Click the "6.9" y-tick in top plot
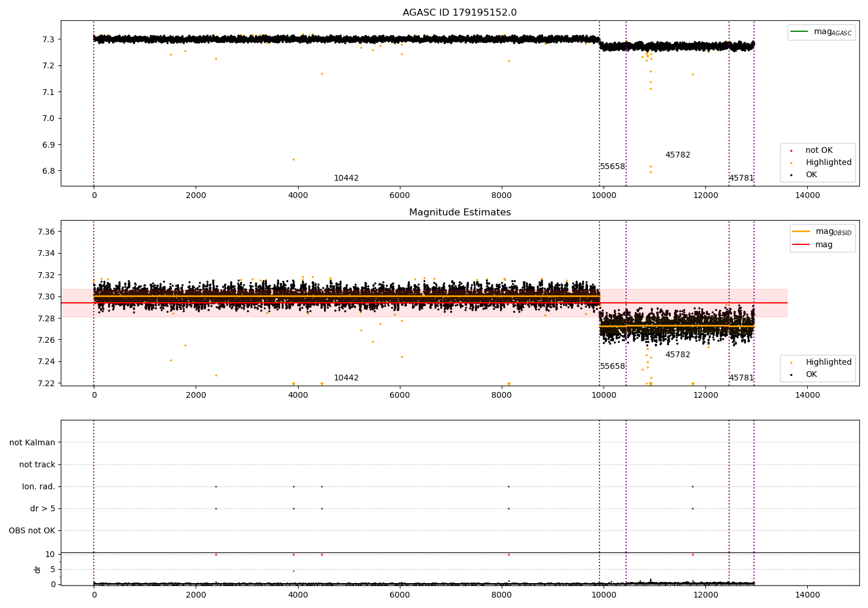This screenshot has width=868, height=608. [x=48, y=145]
